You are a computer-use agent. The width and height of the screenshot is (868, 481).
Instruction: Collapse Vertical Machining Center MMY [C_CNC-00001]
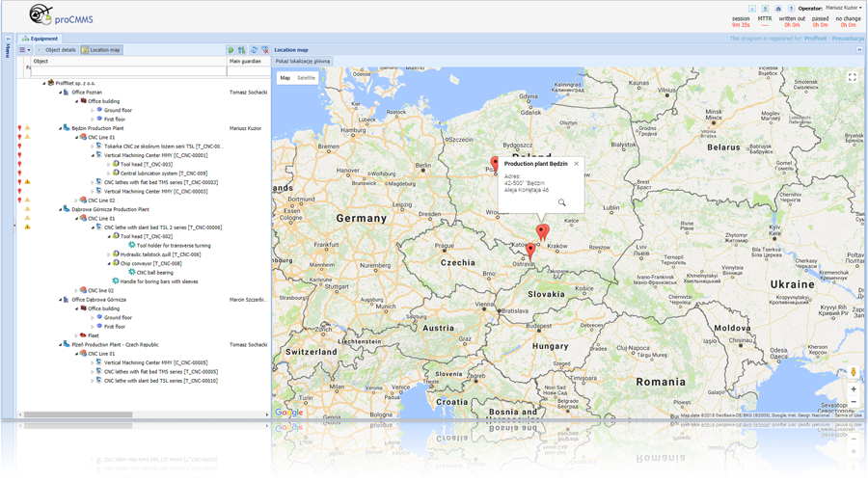[x=93, y=155]
